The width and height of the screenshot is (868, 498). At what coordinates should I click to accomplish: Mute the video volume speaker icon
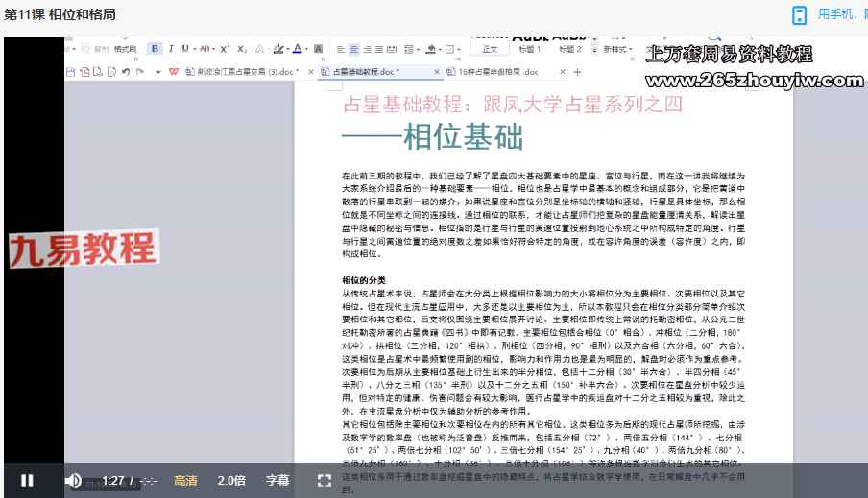tap(73, 481)
